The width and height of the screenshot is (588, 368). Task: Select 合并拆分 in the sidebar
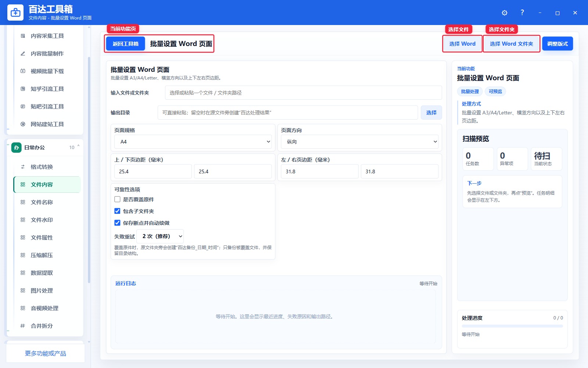click(x=47, y=326)
